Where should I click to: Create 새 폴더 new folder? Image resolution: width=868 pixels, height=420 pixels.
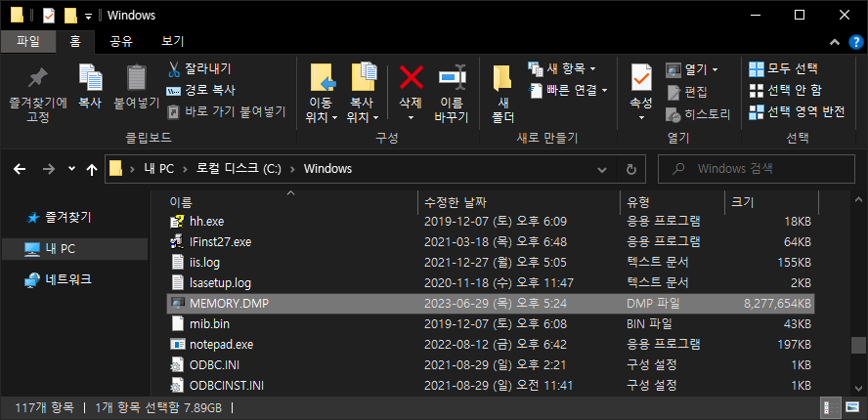tap(503, 93)
